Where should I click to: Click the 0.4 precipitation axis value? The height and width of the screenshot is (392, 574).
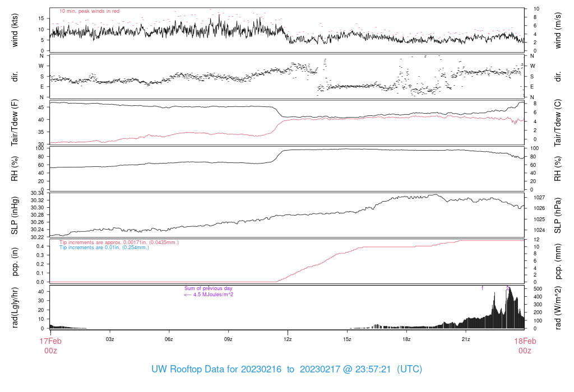pos(40,246)
